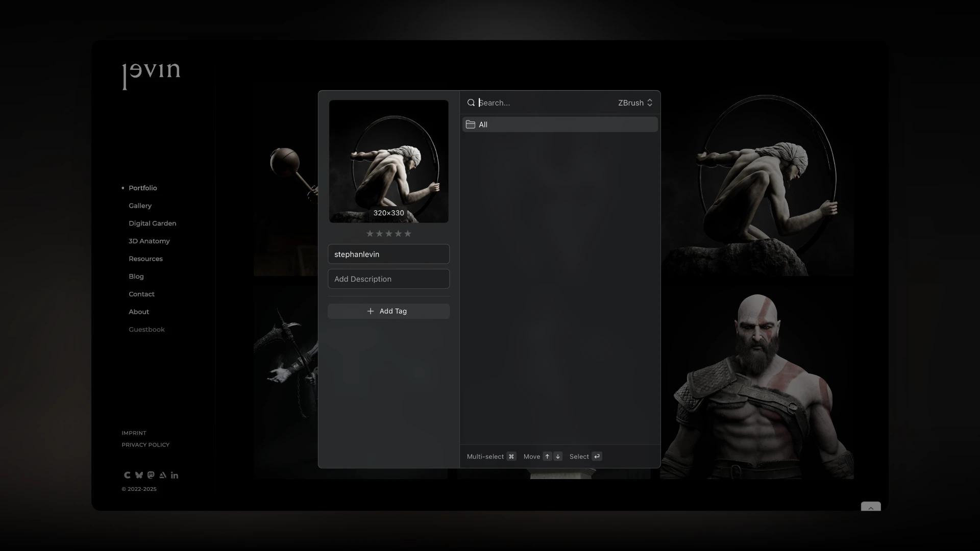Open the ZBrush library dropdown
Screen dimensions: 980x551
[x=635, y=103]
